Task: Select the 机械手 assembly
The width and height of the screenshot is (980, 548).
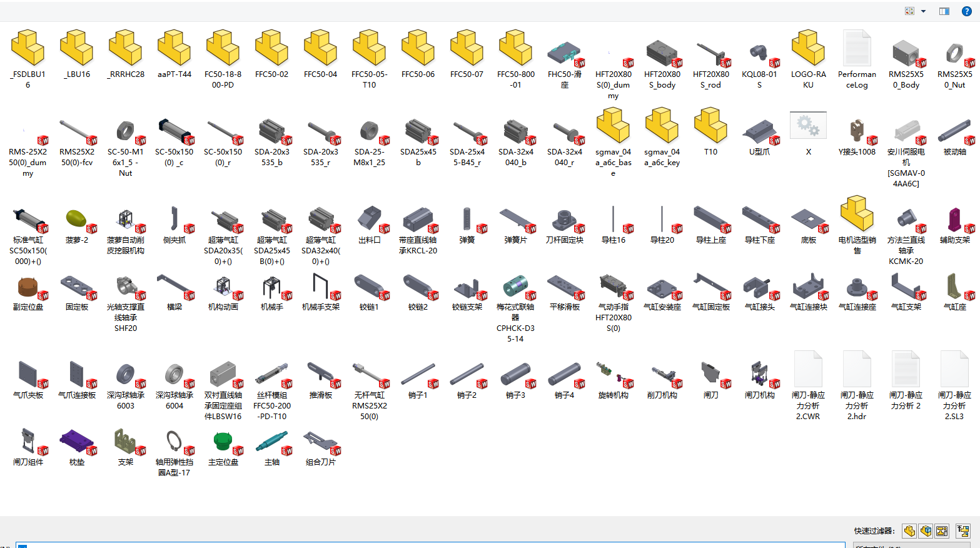Action: (272, 292)
